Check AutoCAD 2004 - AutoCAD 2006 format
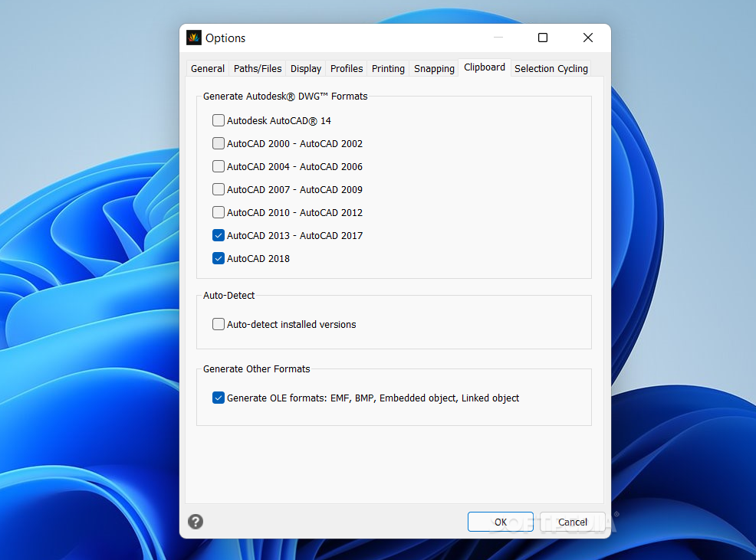The image size is (756, 560). [x=219, y=166]
